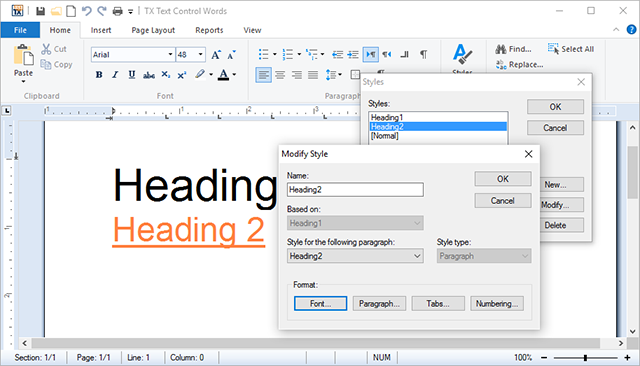Open Style for the following paragraph dropdown
Viewport: 640px width, 366px height.
355,256
